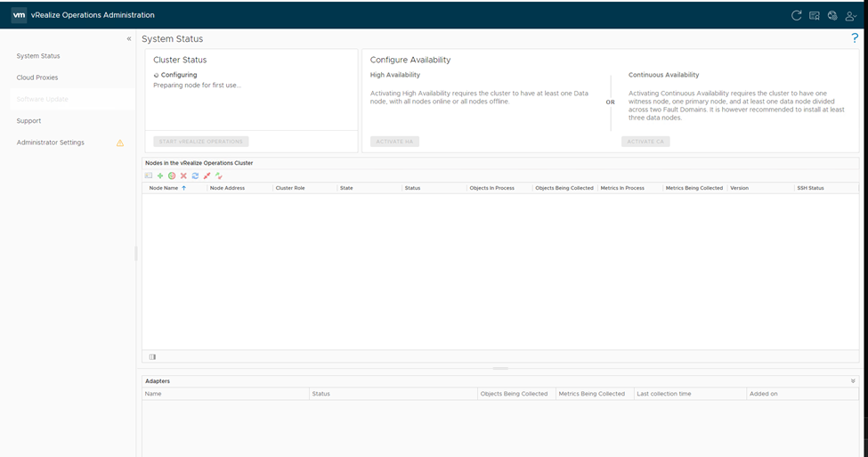Viewport: 868px width, 457px height.
Task: Open Administrator Settings in the sidebar
Action: [51, 143]
